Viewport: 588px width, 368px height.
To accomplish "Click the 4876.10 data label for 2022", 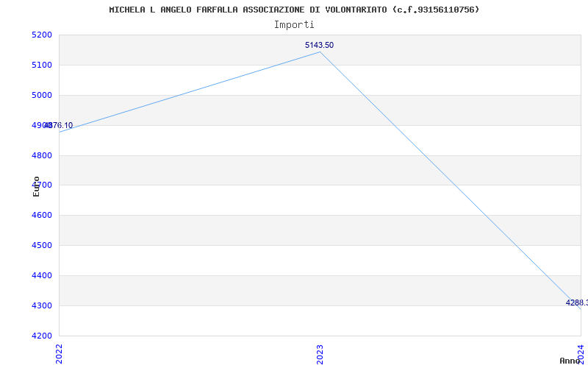I will coord(59,125).
